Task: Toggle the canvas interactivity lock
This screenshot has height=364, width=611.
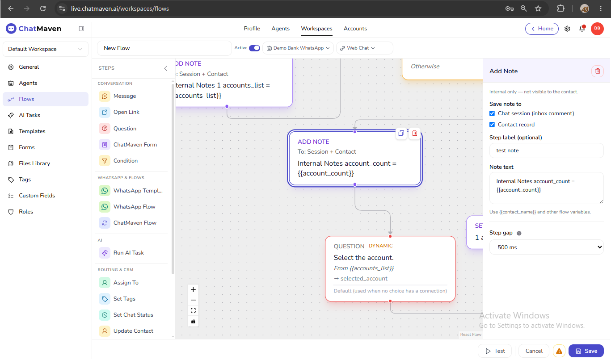Action: click(x=193, y=321)
